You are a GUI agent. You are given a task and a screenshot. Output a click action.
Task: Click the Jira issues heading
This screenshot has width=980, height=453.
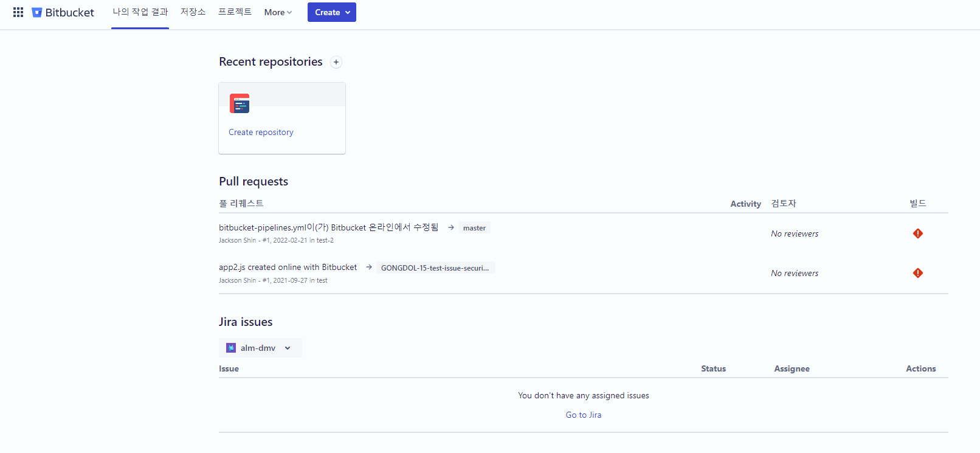246,322
